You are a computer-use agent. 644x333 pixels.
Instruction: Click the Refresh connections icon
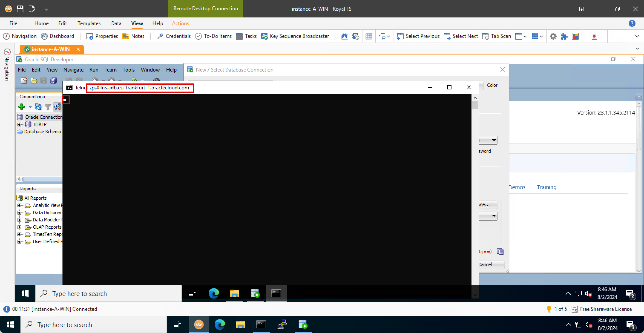[x=38, y=107]
